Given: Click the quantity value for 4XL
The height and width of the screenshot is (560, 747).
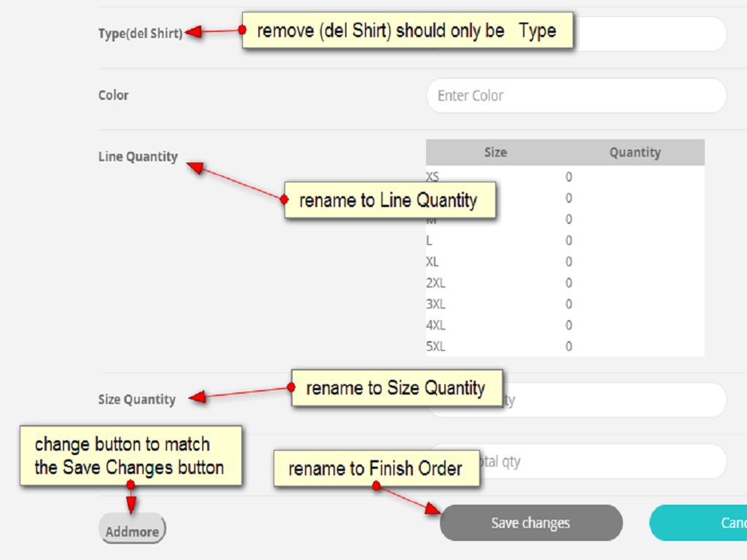Looking at the screenshot, I should [x=568, y=325].
